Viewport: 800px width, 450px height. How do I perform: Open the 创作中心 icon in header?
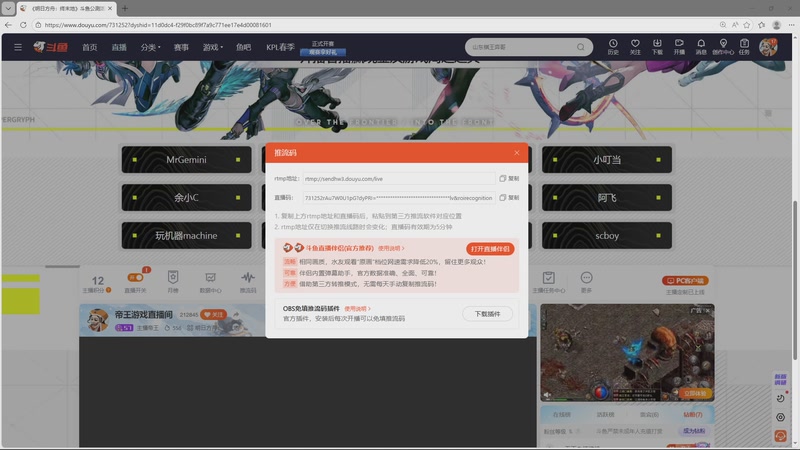pos(723,46)
